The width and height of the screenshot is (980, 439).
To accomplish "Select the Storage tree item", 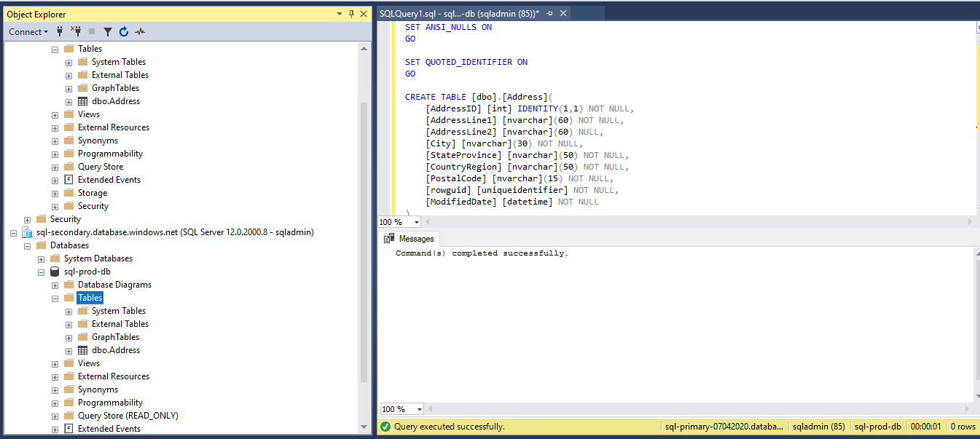I will (x=93, y=193).
